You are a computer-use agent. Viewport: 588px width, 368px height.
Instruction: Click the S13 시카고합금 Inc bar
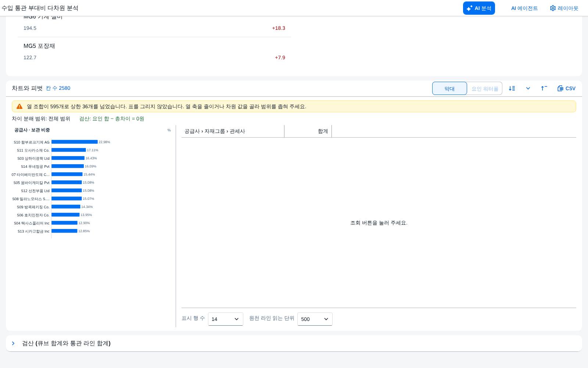[x=64, y=231]
